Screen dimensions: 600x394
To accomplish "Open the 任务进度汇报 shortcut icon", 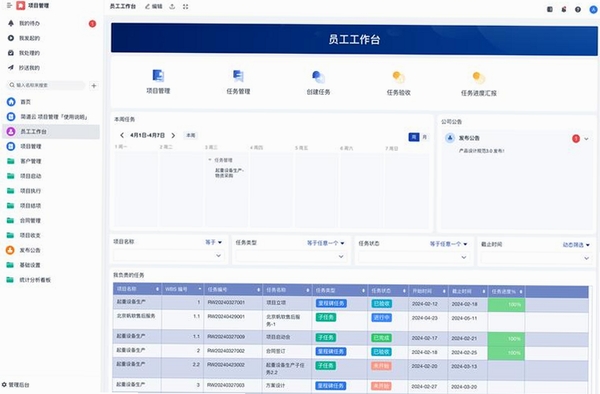I will point(479,84).
